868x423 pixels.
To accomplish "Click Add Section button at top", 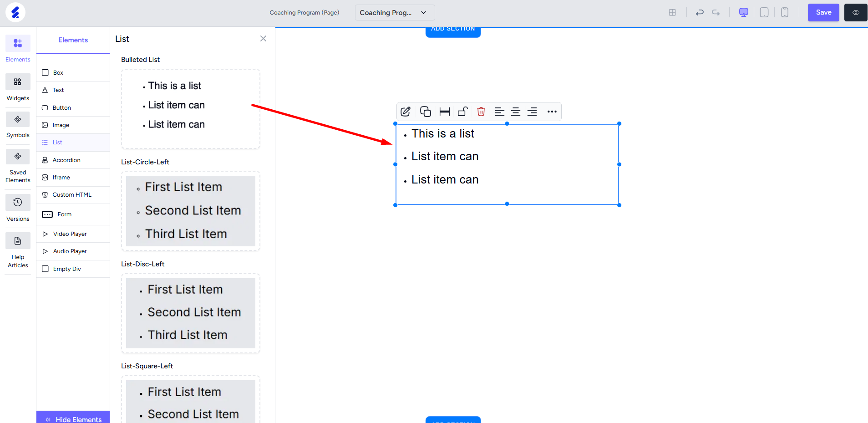I will pyautogui.click(x=453, y=31).
